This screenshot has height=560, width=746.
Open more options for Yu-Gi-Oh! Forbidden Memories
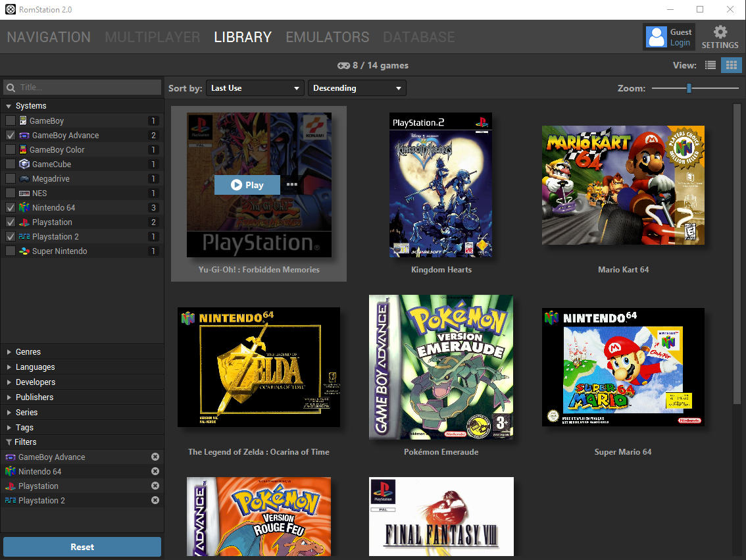tap(292, 185)
